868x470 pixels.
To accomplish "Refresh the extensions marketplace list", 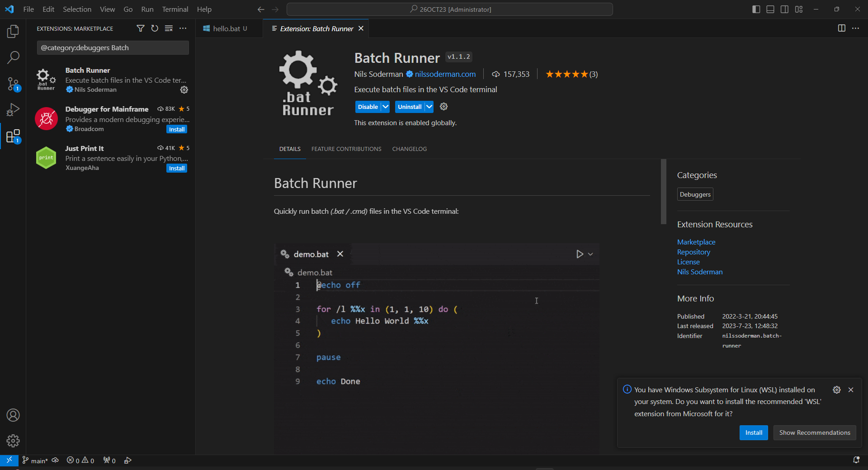I will click(x=155, y=28).
